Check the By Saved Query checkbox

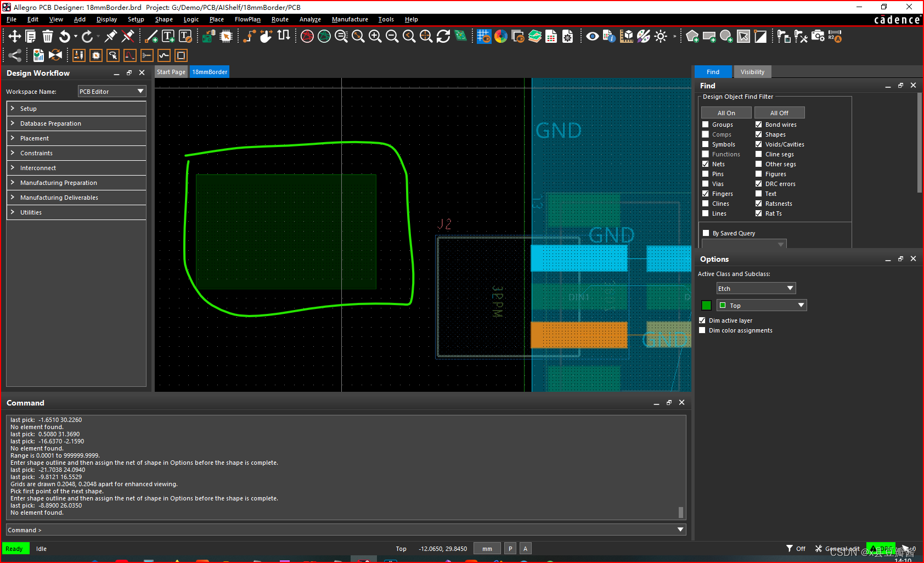pyautogui.click(x=706, y=233)
